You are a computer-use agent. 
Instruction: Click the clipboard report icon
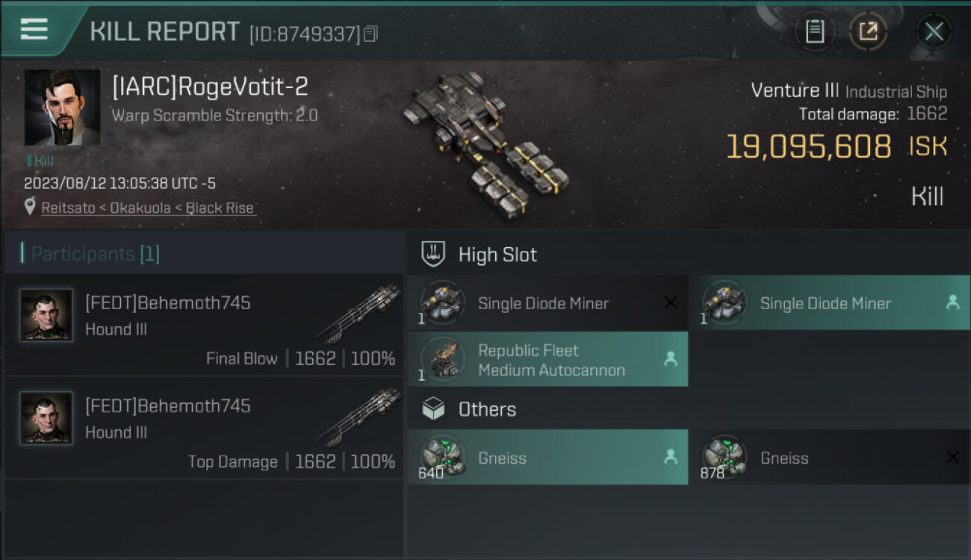(x=815, y=31)
